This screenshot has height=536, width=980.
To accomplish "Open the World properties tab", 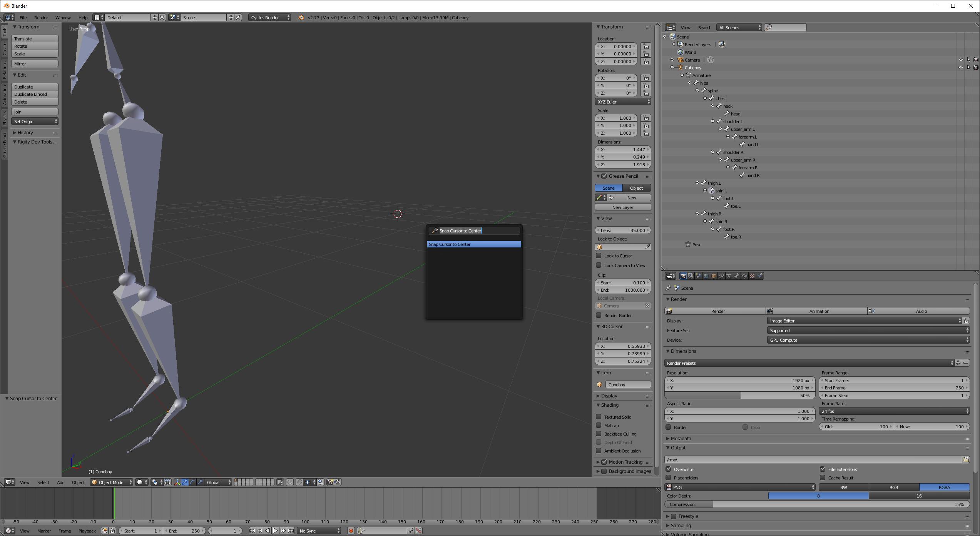I will point(706,276).
